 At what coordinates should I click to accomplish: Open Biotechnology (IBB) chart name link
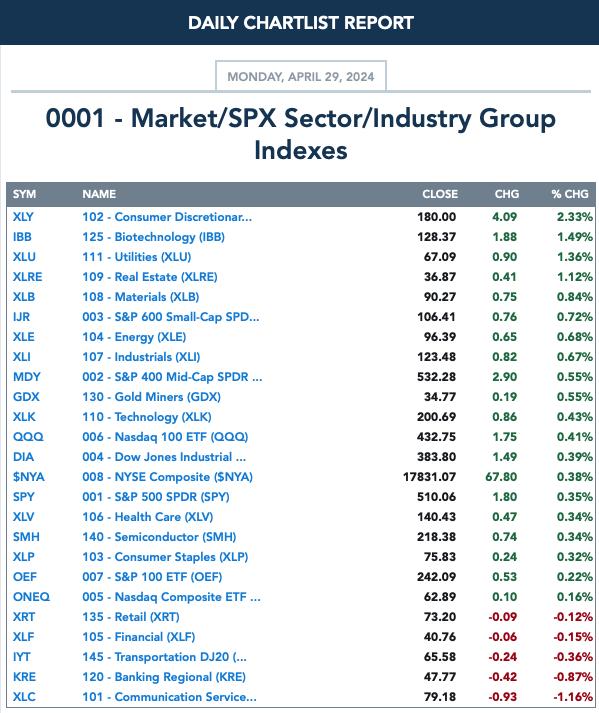153,237
